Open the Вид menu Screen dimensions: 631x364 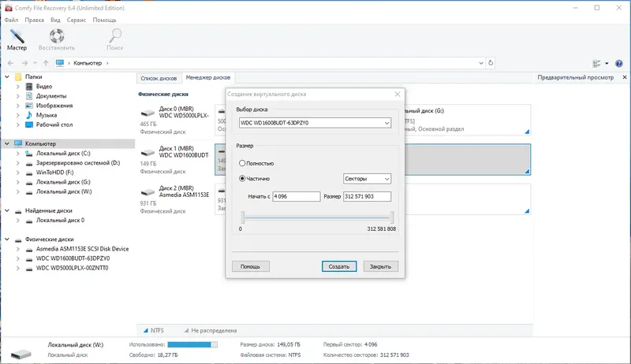55,20
